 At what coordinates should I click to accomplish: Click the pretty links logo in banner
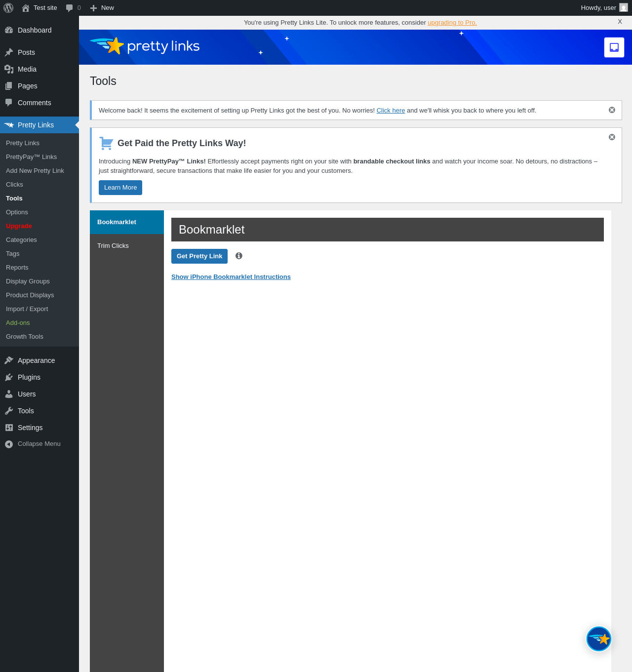(145, 46)
